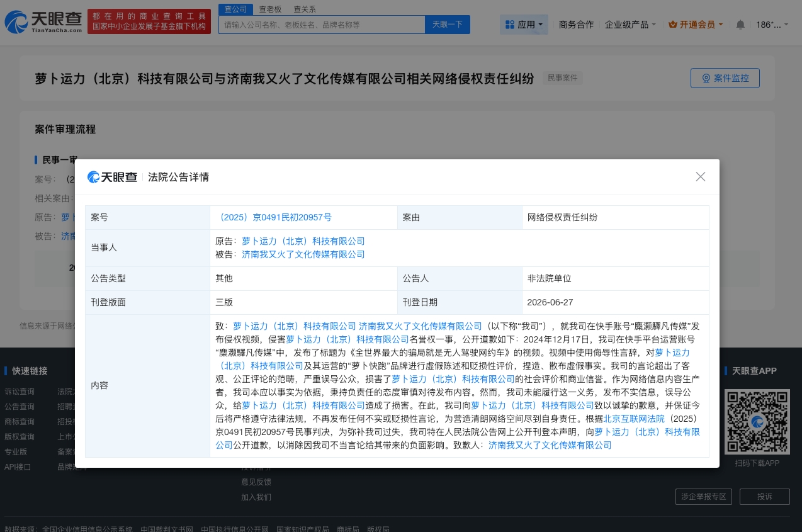802x532 pixels.
Task: Switch to the 查关系 search tab
Action: (x=305, y=9)
